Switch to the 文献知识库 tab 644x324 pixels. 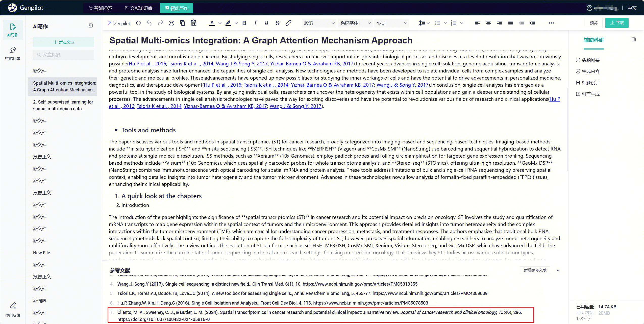138,8
